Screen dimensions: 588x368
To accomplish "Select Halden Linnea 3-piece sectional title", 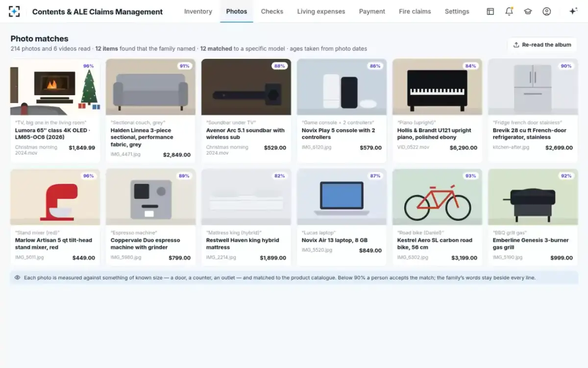I will (142, 137).
